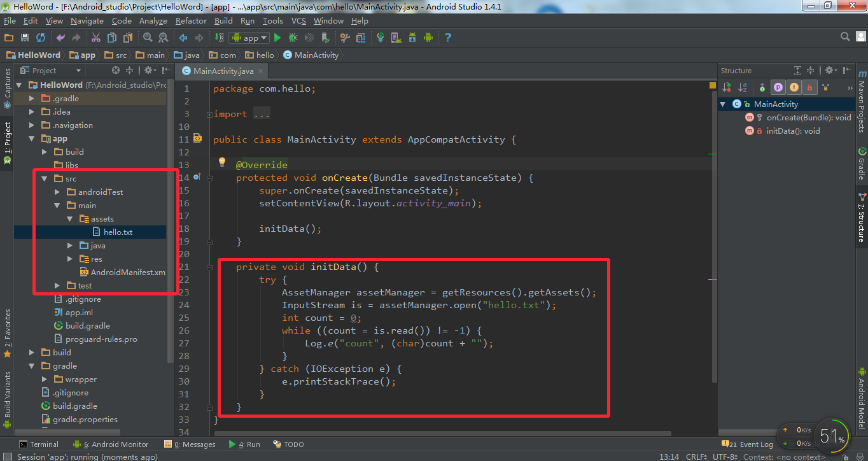Open the Gradle side panel
The image size is (868, 461).
[x=862, y=163]
